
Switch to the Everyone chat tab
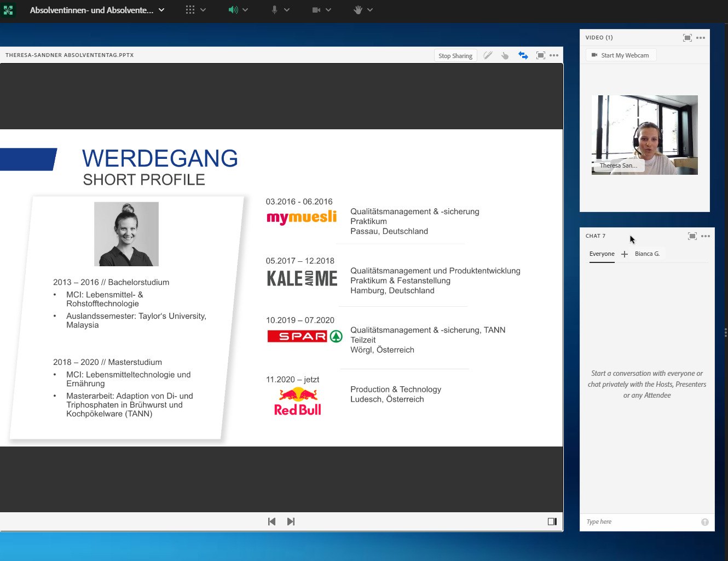click(602, 254)
